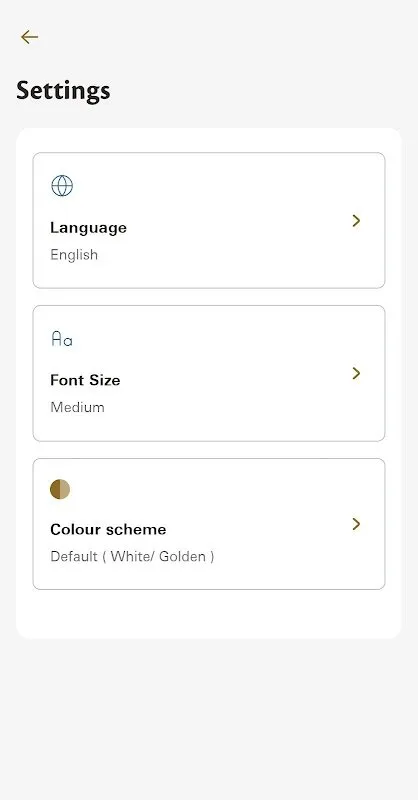Click the white panel below Colour scheme card
The width and height of the screenshot is (418, 800).
tap(209, 614)
